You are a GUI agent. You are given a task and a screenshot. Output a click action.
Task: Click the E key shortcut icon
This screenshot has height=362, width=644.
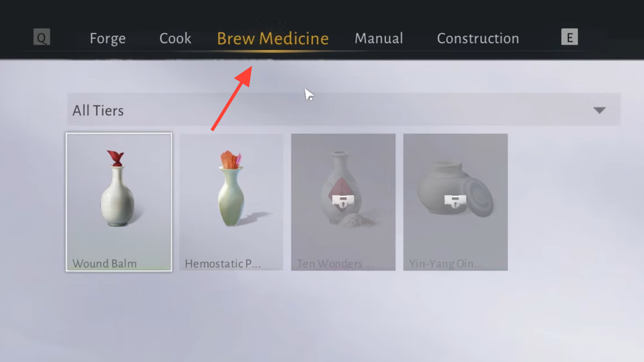tap(569, 38)
